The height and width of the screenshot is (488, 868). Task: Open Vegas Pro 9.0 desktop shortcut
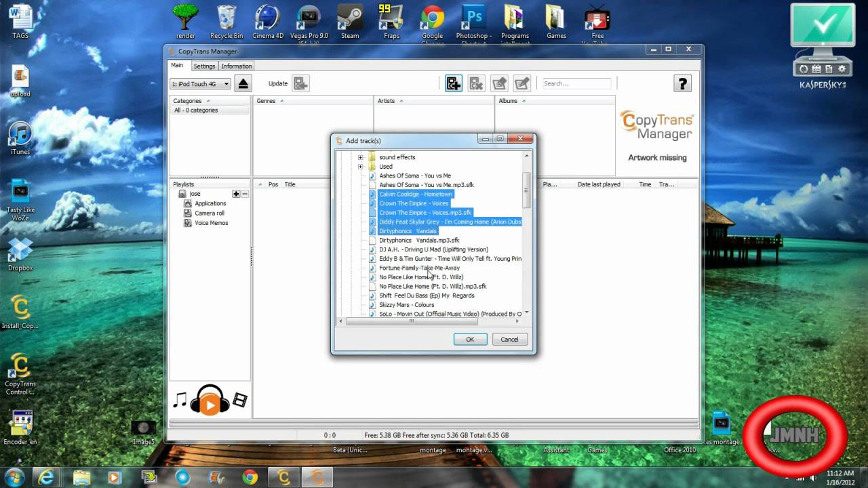309,24
